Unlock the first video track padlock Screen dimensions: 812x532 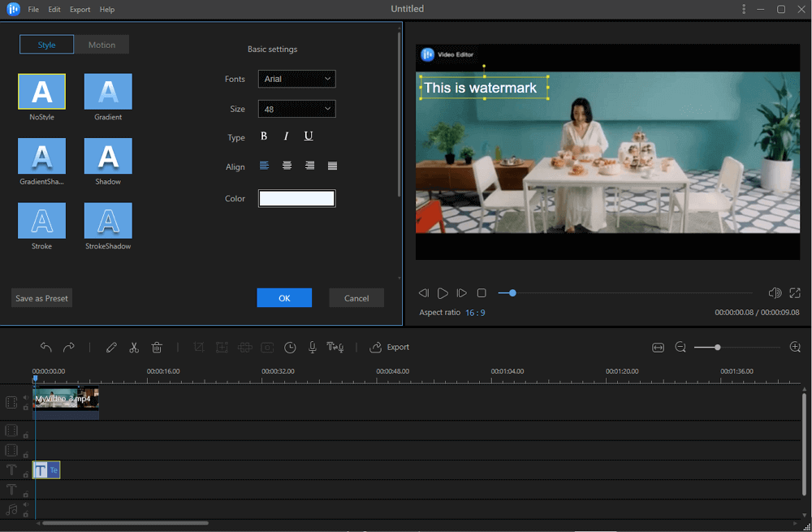tap(25, 407)
